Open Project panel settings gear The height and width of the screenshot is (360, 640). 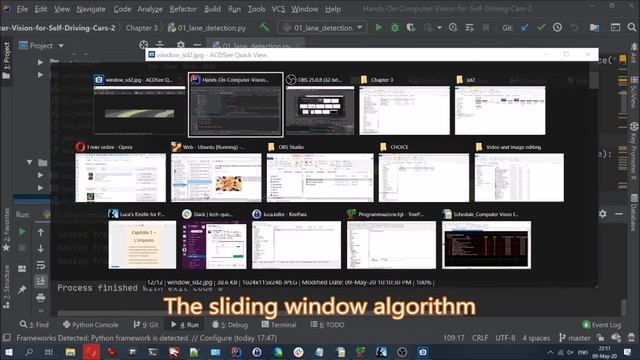point(181,44)
